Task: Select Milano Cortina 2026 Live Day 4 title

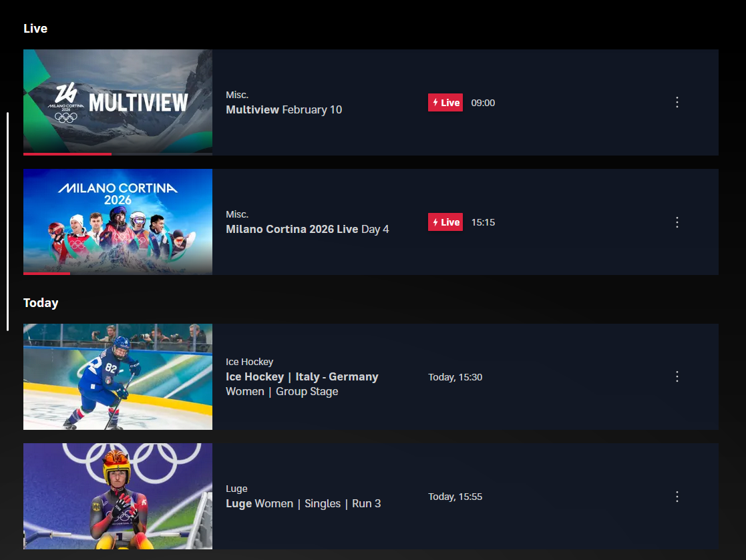Action: (x=307, y=229)
